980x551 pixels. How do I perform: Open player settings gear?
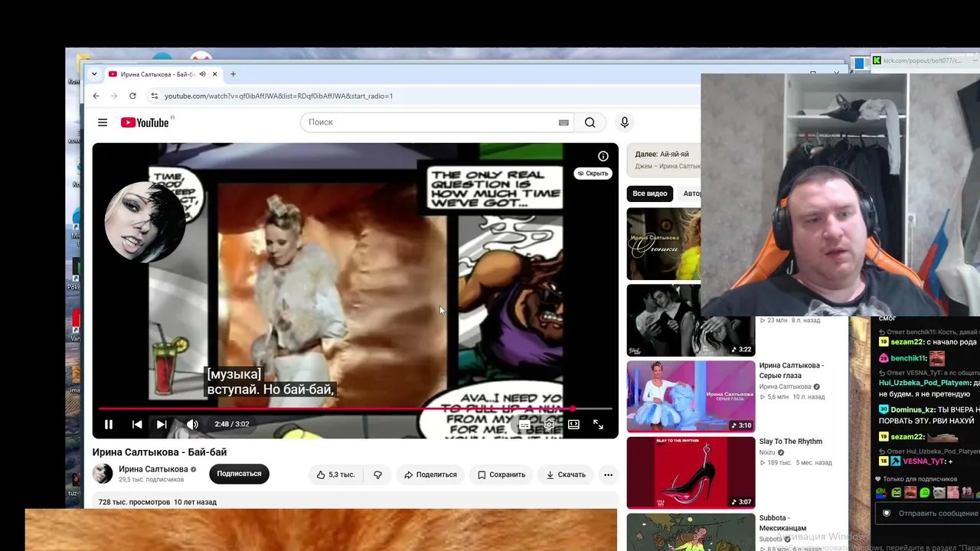tap(549, 424)
